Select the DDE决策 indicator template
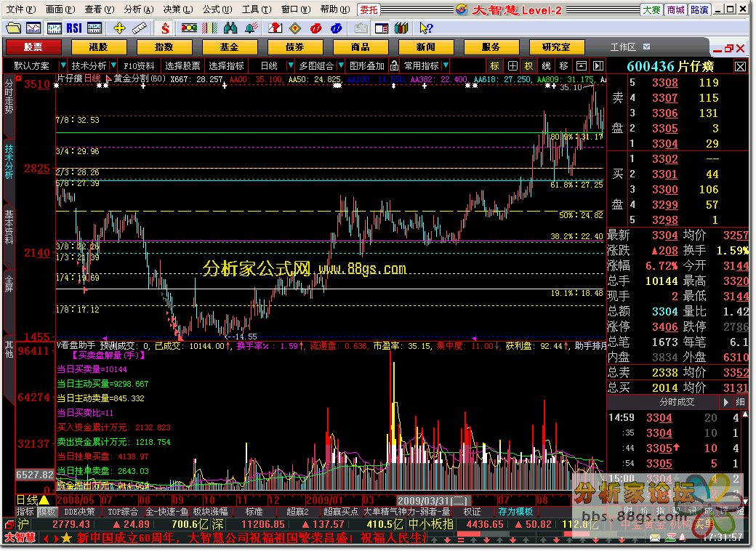Viewport: 756px width, 551px height. coord(79,512)
